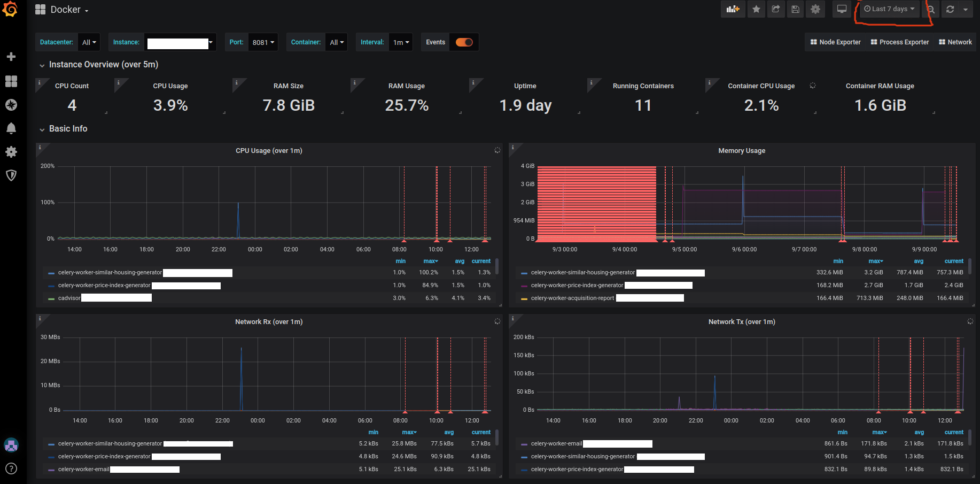Open Alerting via the bell icon

pos(11,128)
